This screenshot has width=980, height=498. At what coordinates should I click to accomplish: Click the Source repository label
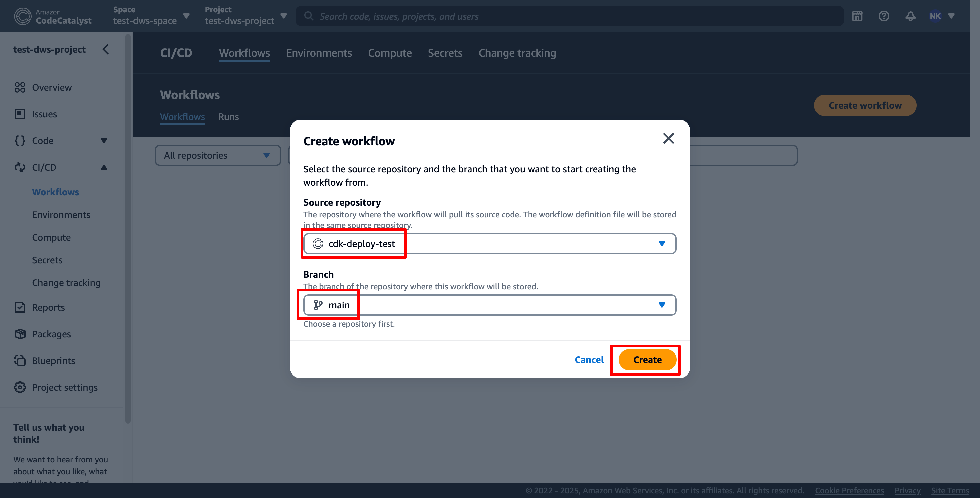pos(342,202)
